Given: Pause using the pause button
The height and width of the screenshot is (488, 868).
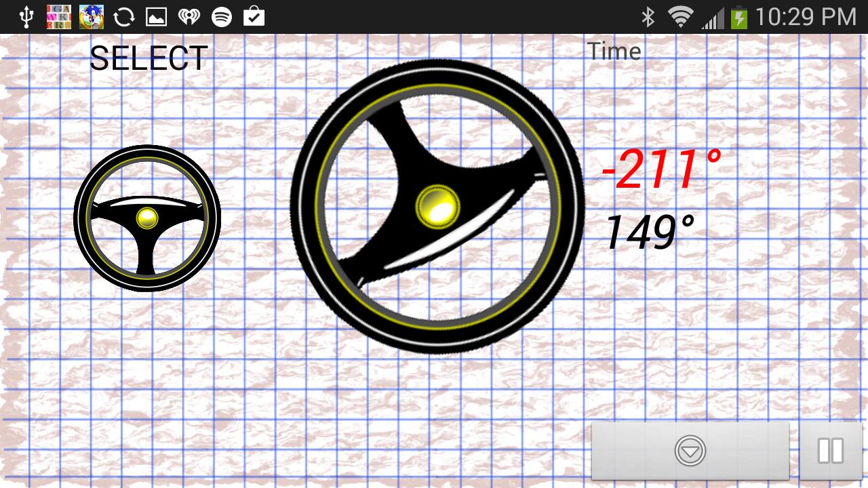Looking at the screenshot, I should tap(831, 451).
